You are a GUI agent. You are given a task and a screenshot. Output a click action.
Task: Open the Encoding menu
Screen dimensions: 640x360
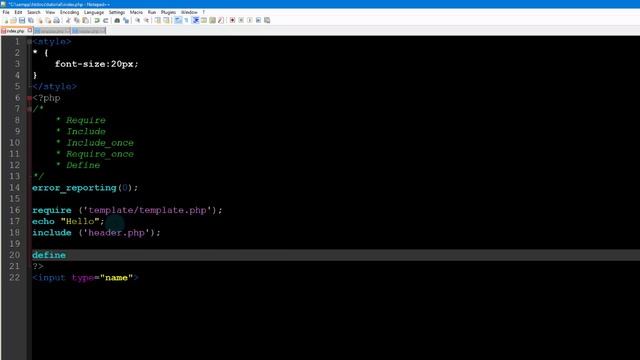pos(69,12)
